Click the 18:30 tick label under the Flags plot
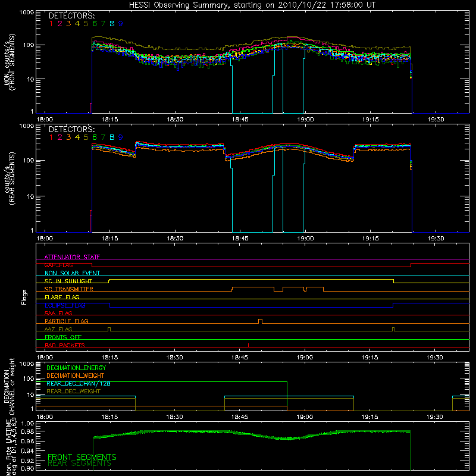 point(174,358)
